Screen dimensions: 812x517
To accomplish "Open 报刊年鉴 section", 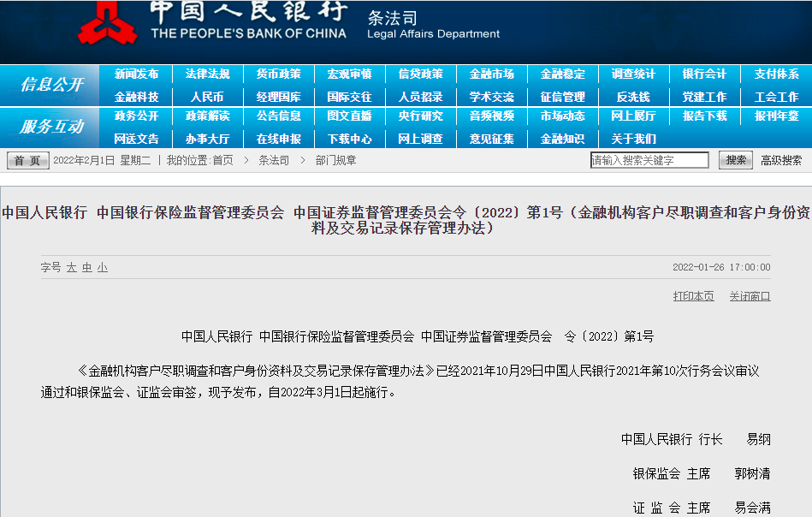I will pos(776,116).
